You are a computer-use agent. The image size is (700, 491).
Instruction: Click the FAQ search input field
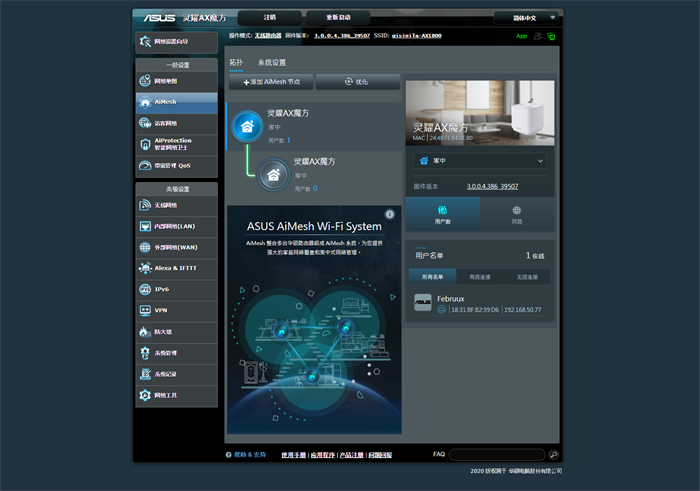(497, 455)
